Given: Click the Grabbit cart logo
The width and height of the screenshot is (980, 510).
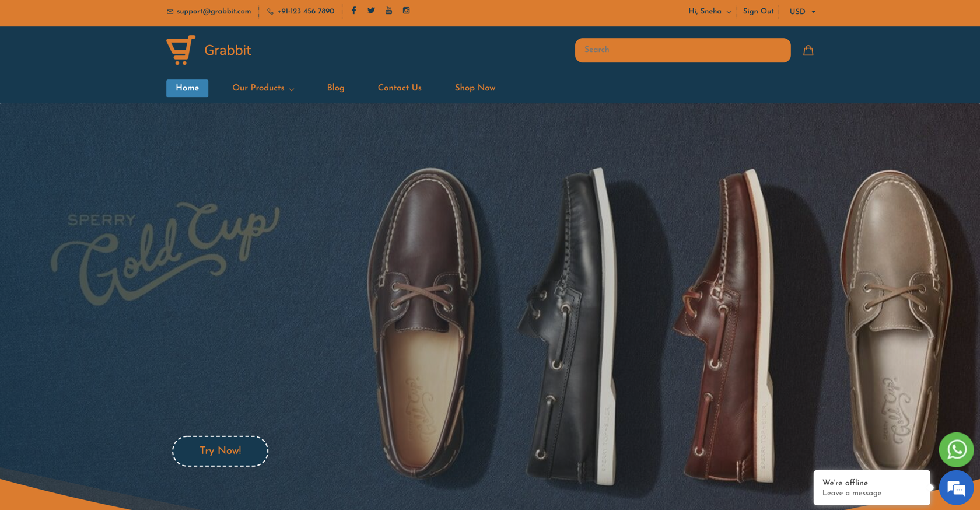Looking at the screenshot, I should 181,50.
